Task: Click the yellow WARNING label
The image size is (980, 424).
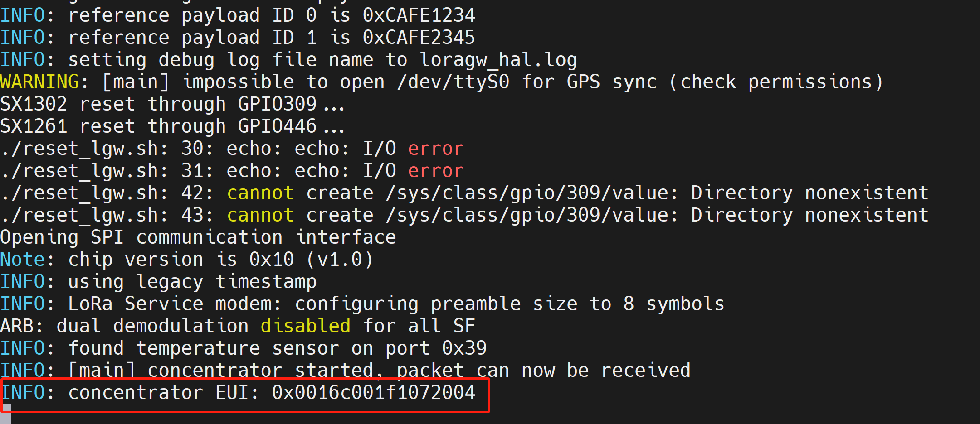Action: [x=40, y=82]
